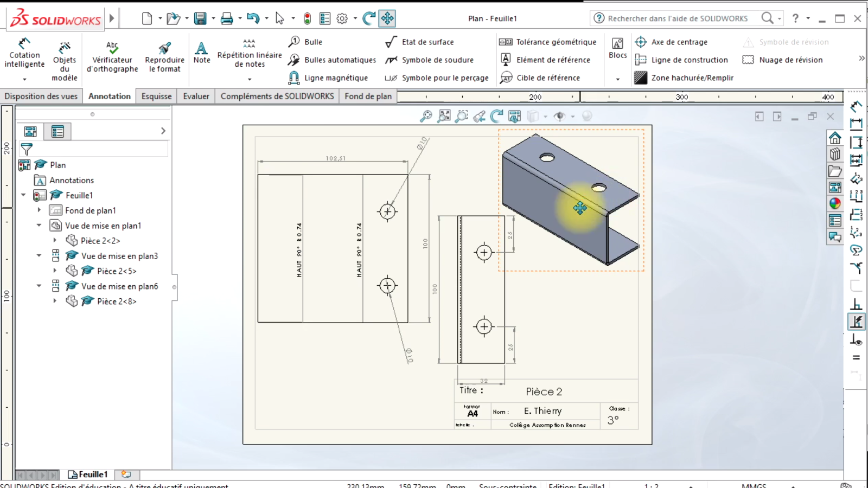Screen dimensions: 868x488
Task: Select Tolérance géométrique tool
Action: click(547, 42)
